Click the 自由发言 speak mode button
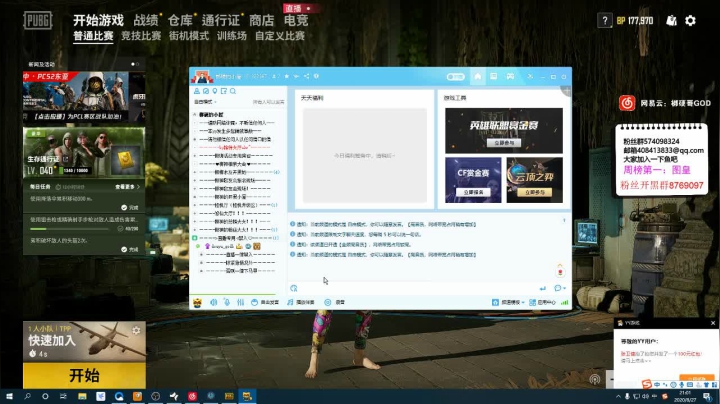The height and width of the screenshot is (404, 720). click(265, 303)
